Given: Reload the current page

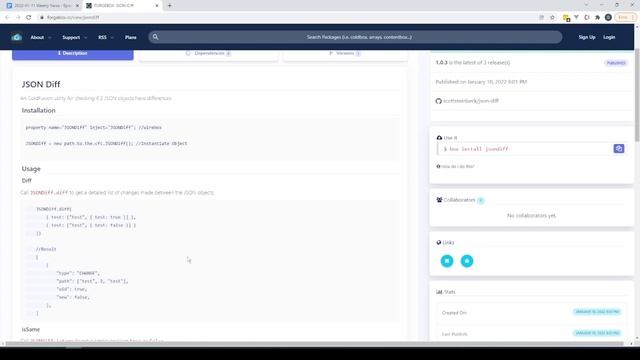Looking at the screenshot, I should pyautogui.click(x=29, y=18).
